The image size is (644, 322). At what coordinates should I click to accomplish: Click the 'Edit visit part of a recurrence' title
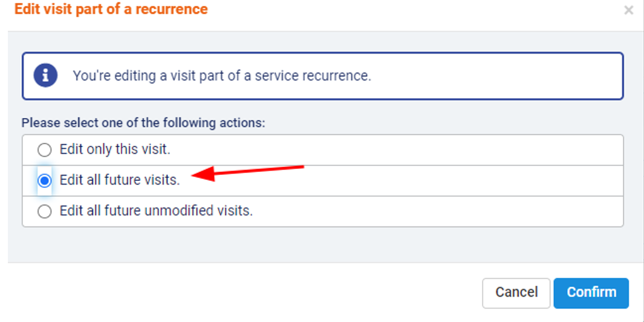tap(111, 10)
